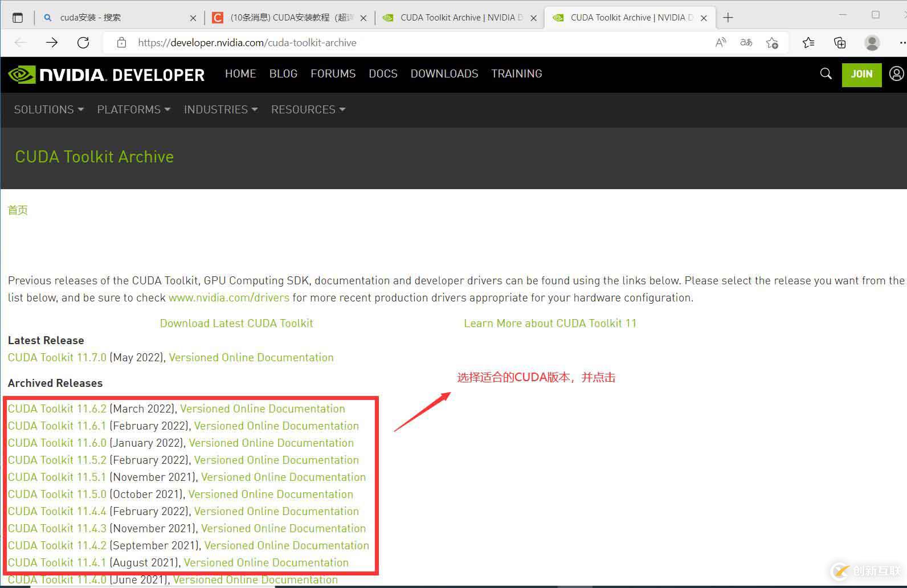Search NVIDIA Developer site

click(x=826, y=73)
